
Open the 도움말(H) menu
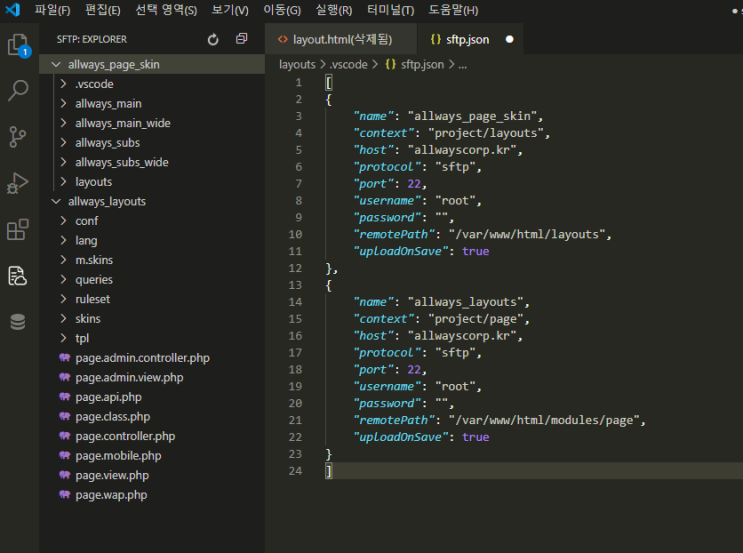coord(453,9)
